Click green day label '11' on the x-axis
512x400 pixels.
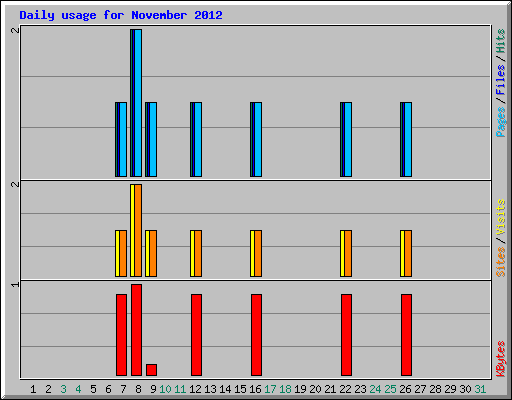[180, 389]
